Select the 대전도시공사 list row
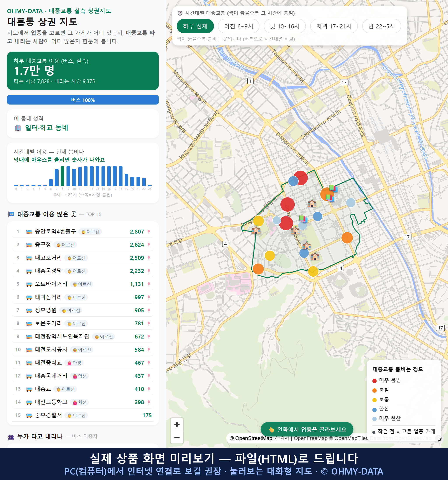 (83, 350)
